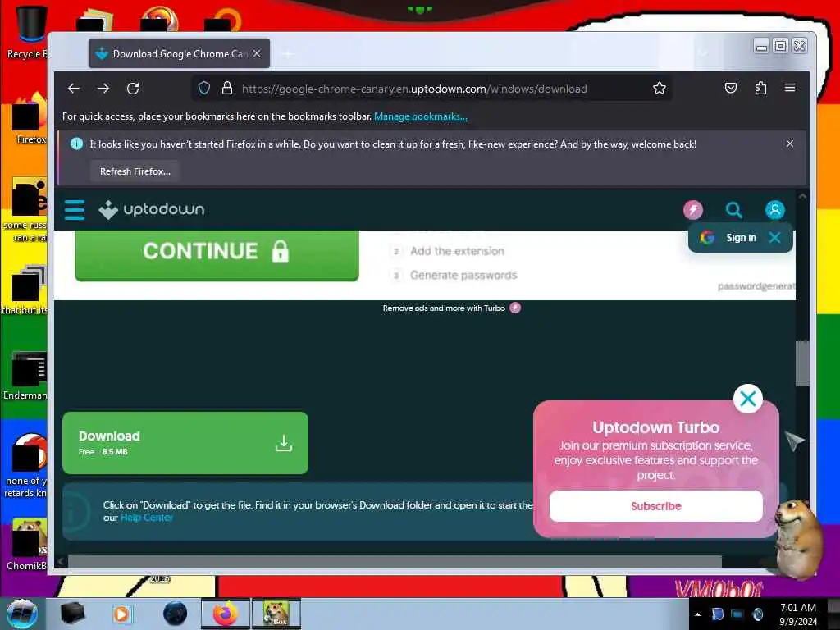Show hidden system tray icons arrow
840x630 pixels.
point(697,614)
